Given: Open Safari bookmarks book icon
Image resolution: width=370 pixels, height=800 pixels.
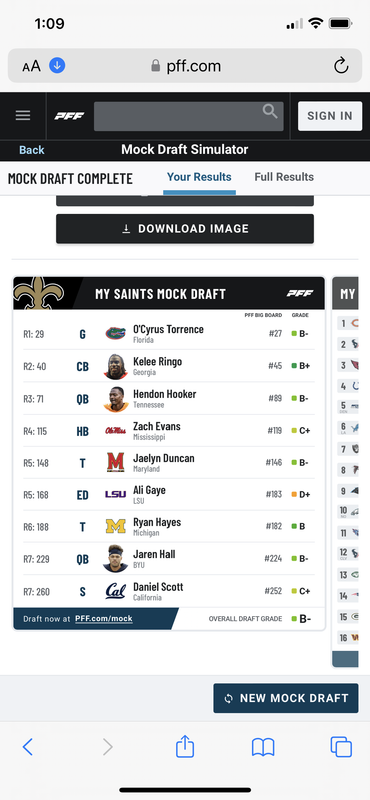Looking at the screenshot, I should pos(263,747).
